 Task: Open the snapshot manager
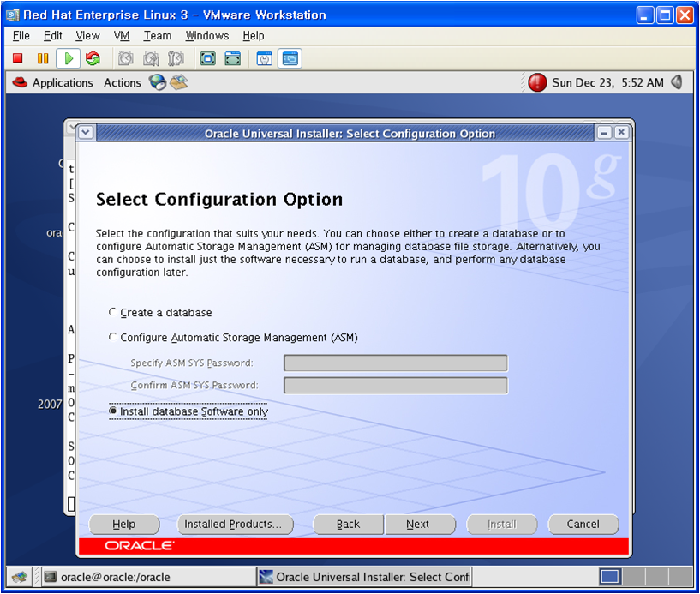pos(176,58)
